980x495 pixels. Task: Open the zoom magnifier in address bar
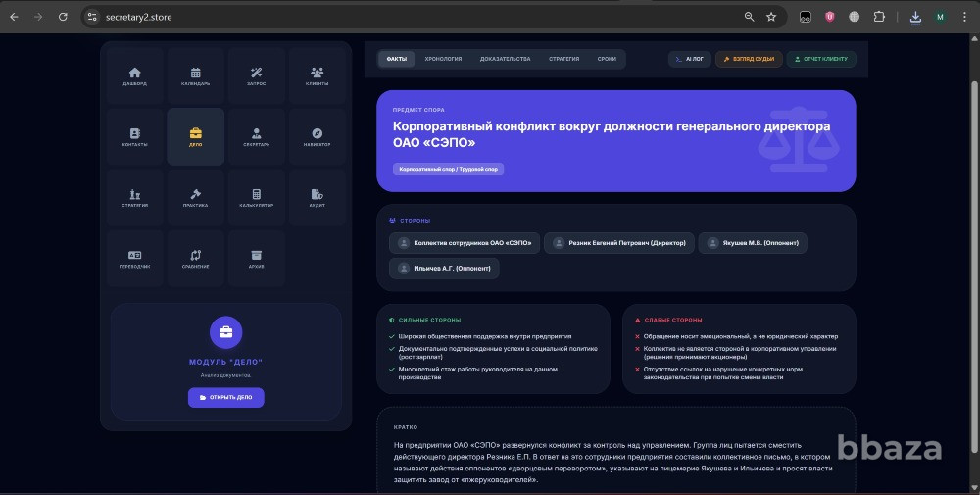click(749, 17)
